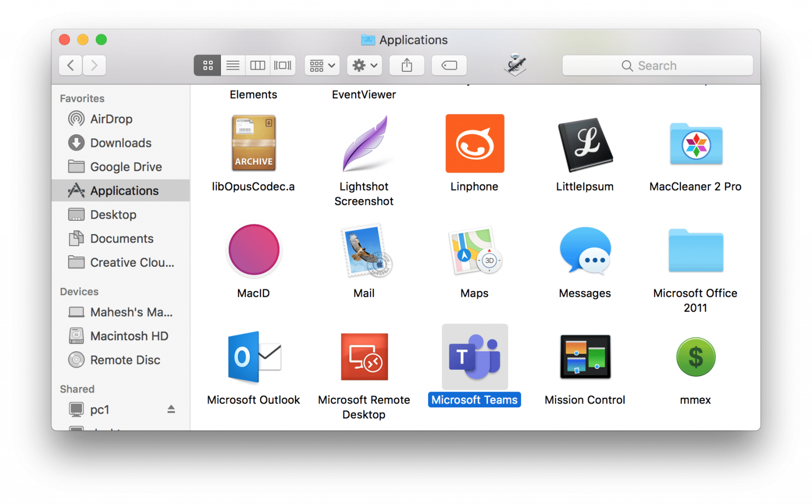The width and height of the screenshot is (812, 504).
Task: Click the MacCleaner 2 Pro label
Action: [x=696, y=186]
